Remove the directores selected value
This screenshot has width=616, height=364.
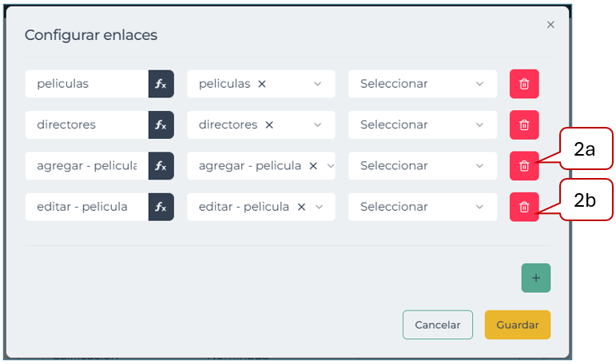tap(269, 125)
